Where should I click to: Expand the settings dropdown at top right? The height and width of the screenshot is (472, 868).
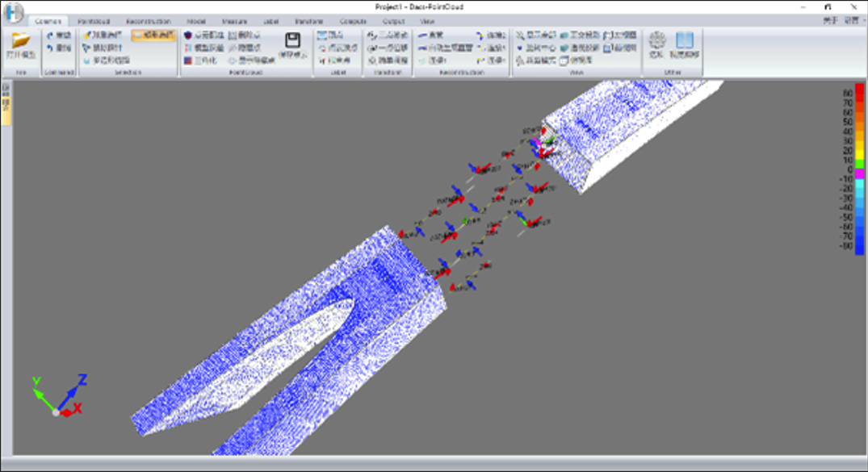point(853,21)
